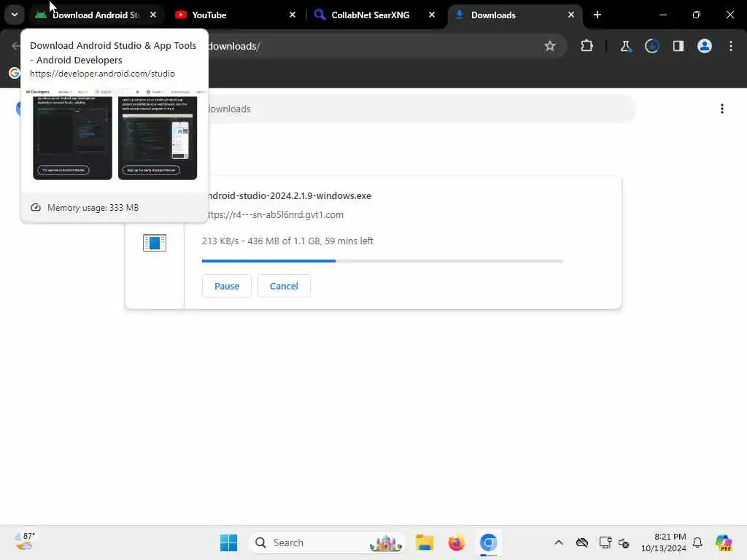This screenshot has height=560, width=747.
Task: Open Chrome taskbar icon
Action: click(488, 542)
